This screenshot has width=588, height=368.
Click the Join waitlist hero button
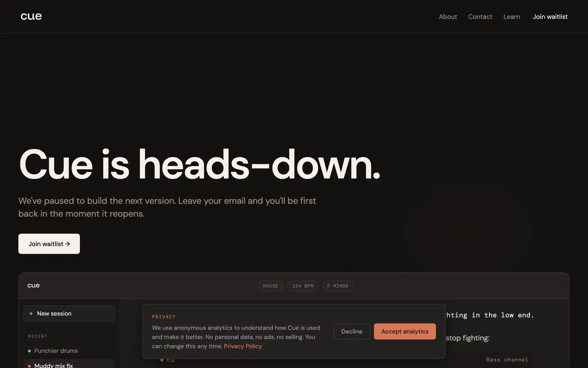tap(49, 244)
